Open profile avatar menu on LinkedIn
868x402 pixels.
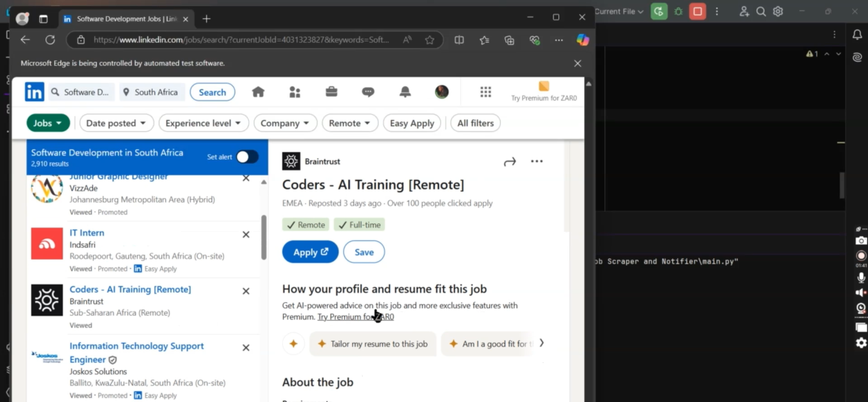pyautogui.click(x=441, y=92)
